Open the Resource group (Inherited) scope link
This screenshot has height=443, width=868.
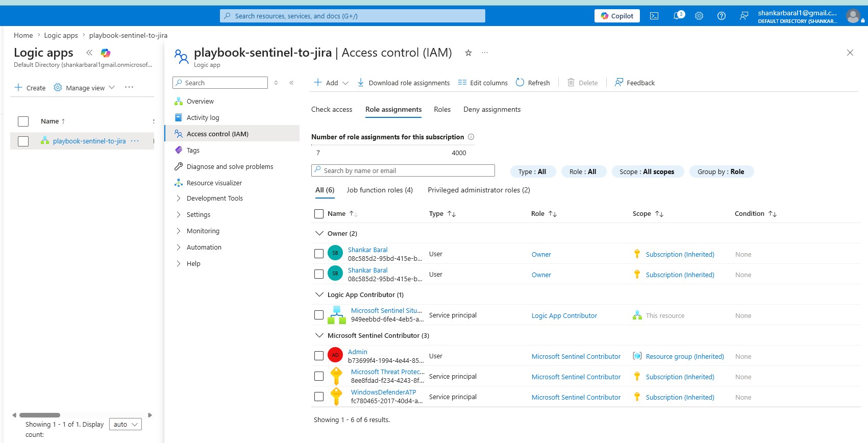click(x=685, y=356)
